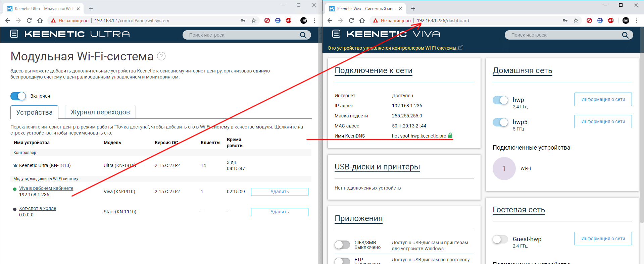This screenshot has height=264, width=644.
Task: Open the Keenetic Ultra hamburger menu icon
Action: (x=14, y=34)
